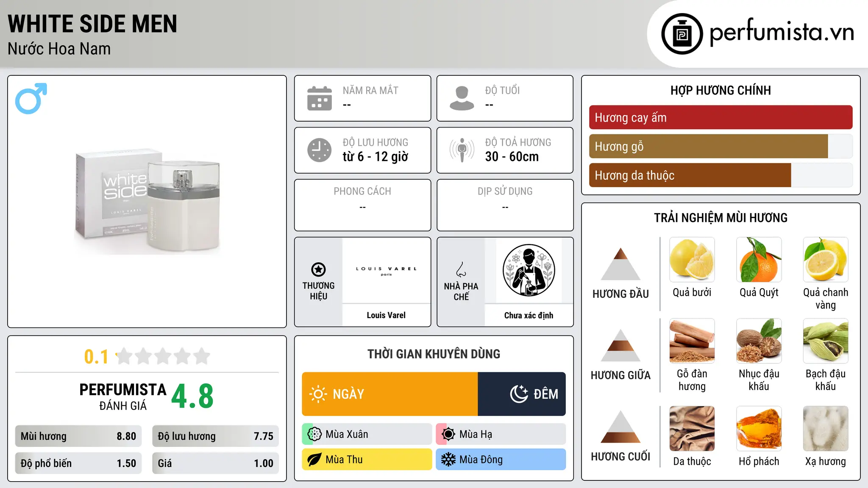Click the green 4.8 Perfumista rating

(x=192, y=396)
